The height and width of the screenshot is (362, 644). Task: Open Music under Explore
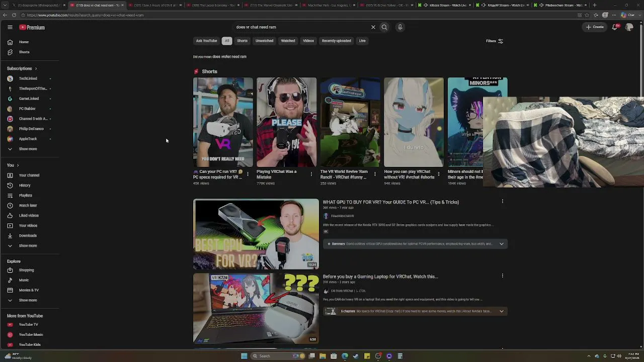pyautogui.click(x=24, y=280)
